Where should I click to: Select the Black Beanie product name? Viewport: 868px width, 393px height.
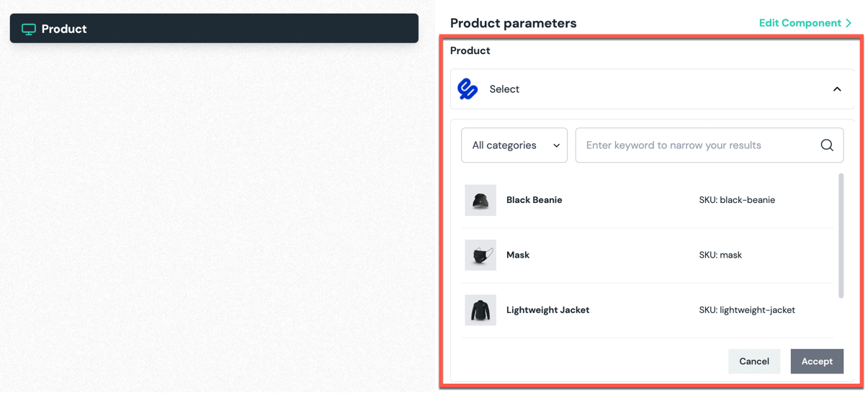534,200
